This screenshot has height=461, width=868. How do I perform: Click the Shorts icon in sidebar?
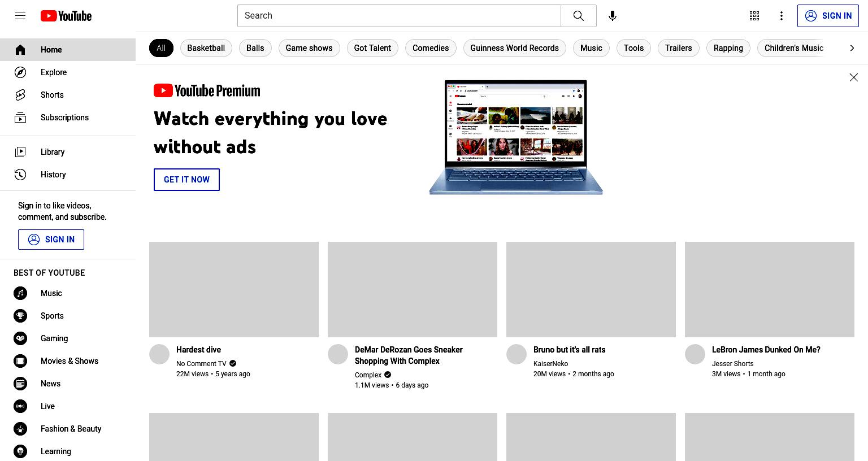(x=20, y=95)
